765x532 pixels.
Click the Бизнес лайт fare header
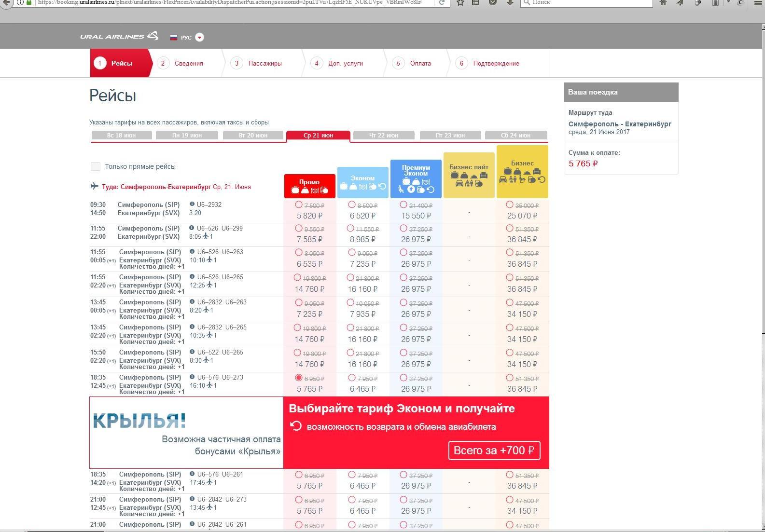pyautogui.click(x=469, y=175)
